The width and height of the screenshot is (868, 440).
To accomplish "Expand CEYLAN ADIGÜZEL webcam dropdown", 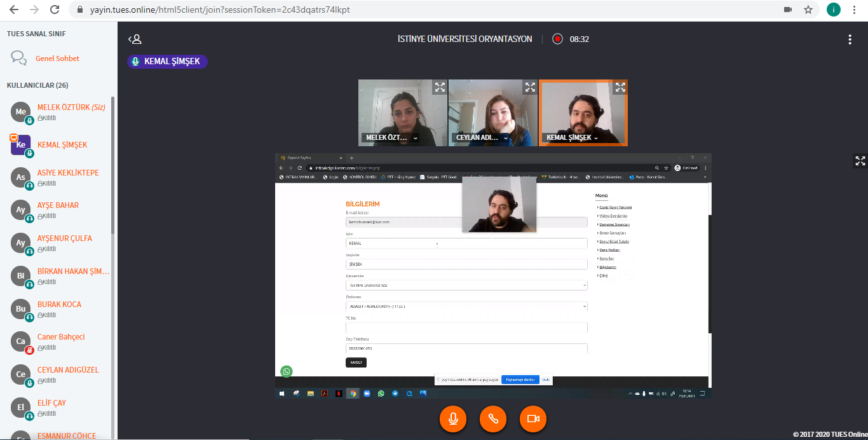I will coord(506,138).
